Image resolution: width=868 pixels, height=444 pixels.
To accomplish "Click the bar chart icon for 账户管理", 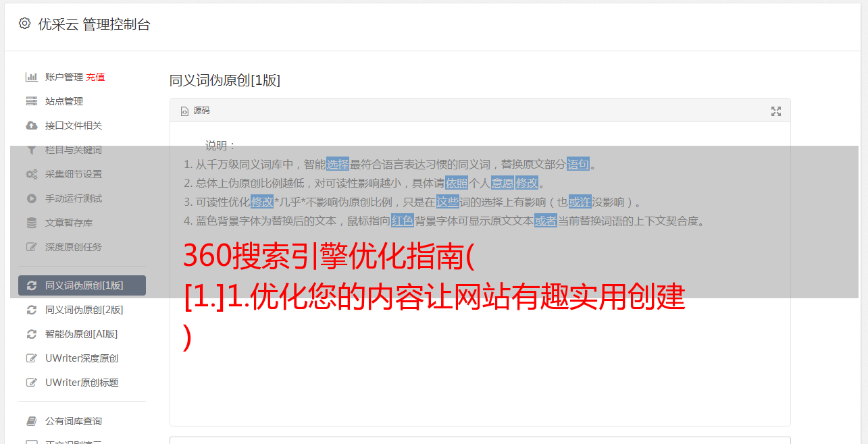I will click(31, 77).
